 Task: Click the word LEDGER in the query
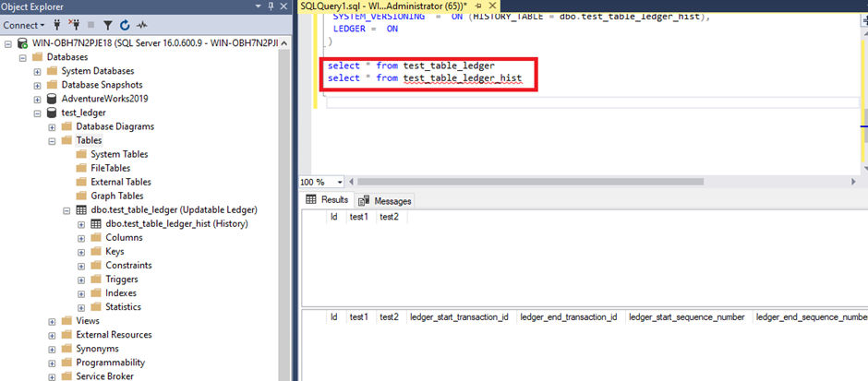click(x=350, y=29)
